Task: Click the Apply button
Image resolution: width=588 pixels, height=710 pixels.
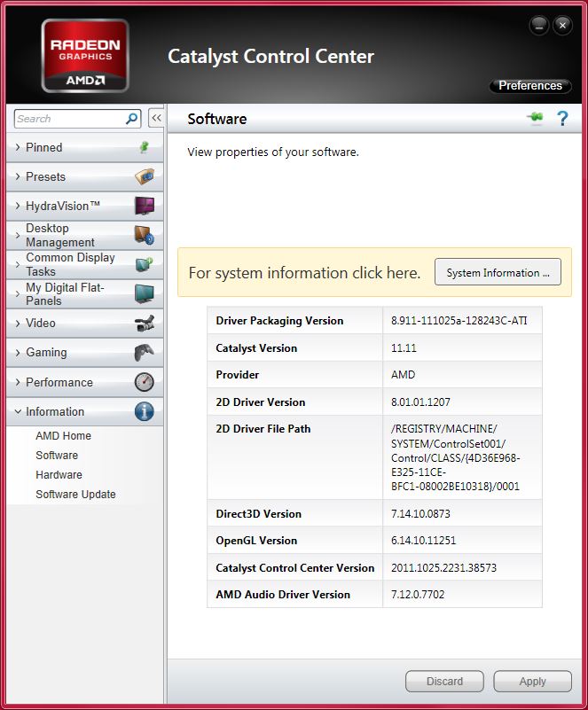Action: (x=532, y=682)
